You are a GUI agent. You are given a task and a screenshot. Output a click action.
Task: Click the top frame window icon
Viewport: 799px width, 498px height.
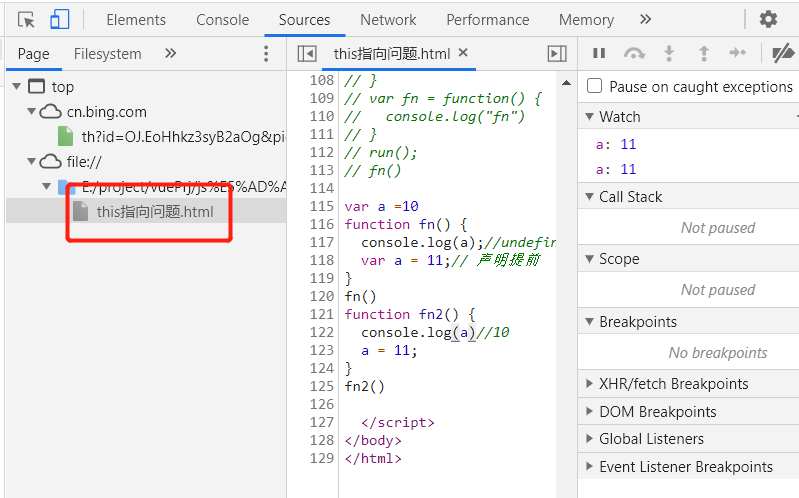point(36,87)
